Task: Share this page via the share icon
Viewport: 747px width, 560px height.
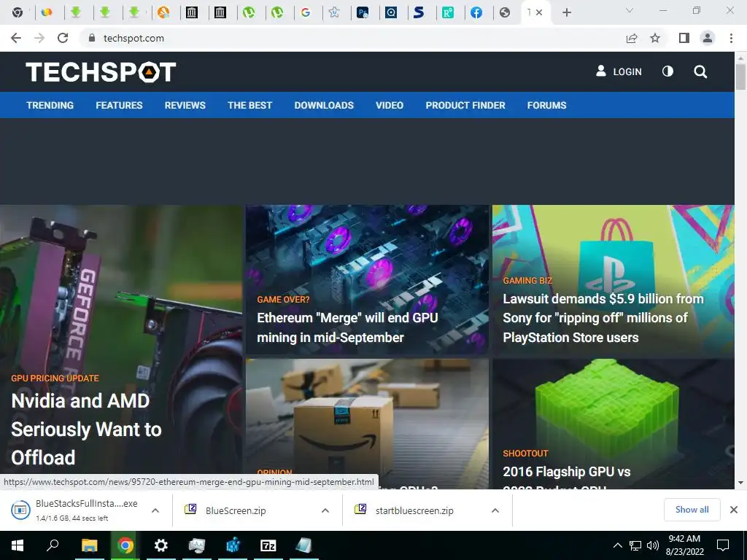Action: click(x=632, y=38)
